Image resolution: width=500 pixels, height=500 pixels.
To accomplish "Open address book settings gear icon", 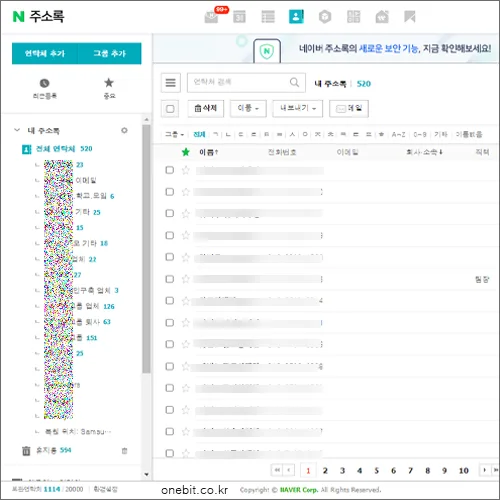I will click(x=124, y=130).
